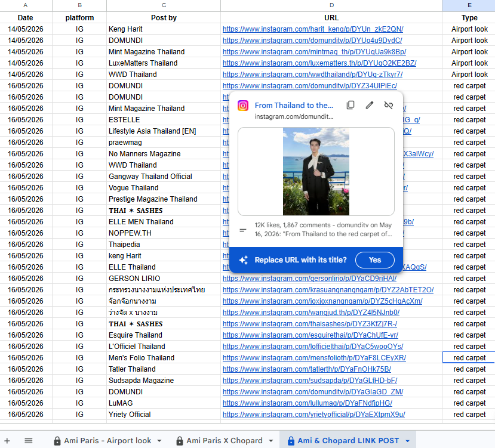
Task: Open krasuangnangngam Instagram post link
Action: coord(328,290)
